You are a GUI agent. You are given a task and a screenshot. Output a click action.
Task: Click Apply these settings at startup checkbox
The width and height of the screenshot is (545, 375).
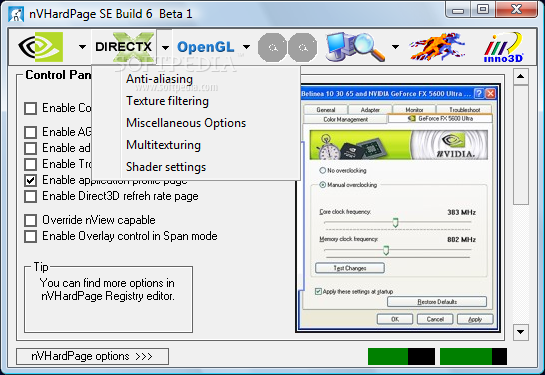tap(318, 291)
